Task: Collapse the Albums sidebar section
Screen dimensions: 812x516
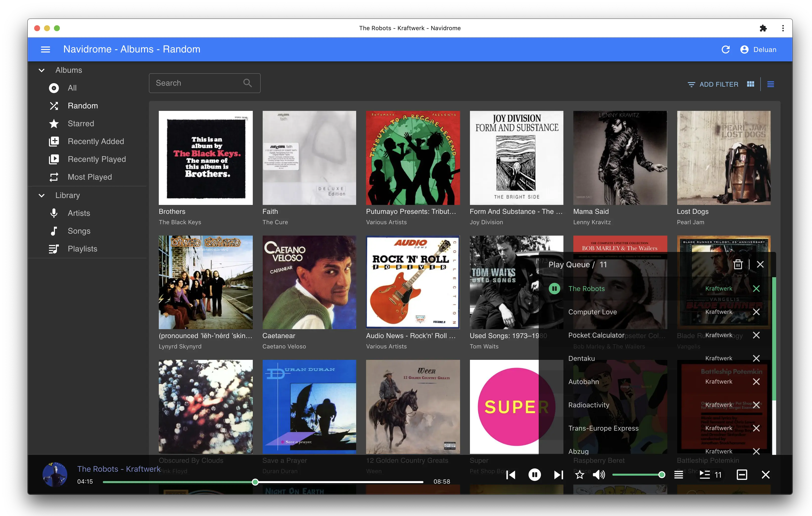Action: [42, 70]
